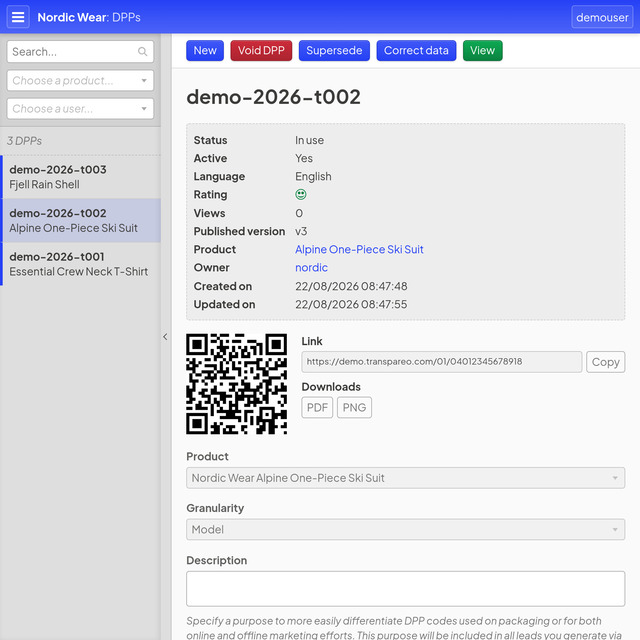The image size is (640, 640).
Task: Open the Alpine One-Piece Ski Suit product link
Action: coord(359,249)
